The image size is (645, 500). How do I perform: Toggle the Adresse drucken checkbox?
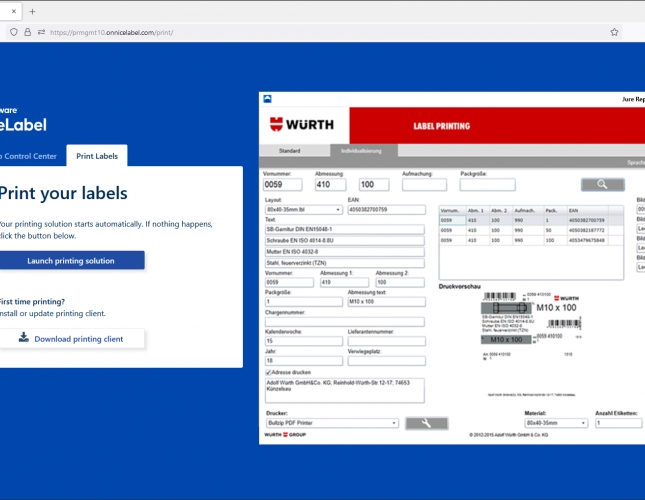[266, 372]
